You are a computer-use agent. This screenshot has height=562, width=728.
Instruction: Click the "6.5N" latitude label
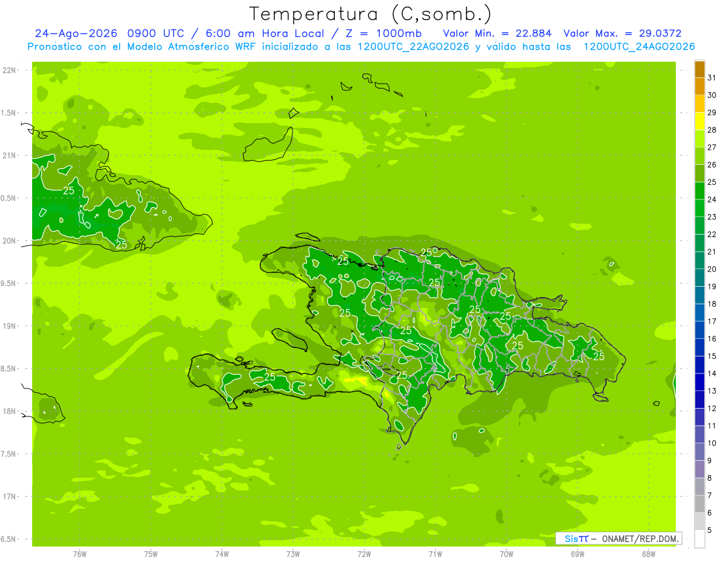pos(9,539)
